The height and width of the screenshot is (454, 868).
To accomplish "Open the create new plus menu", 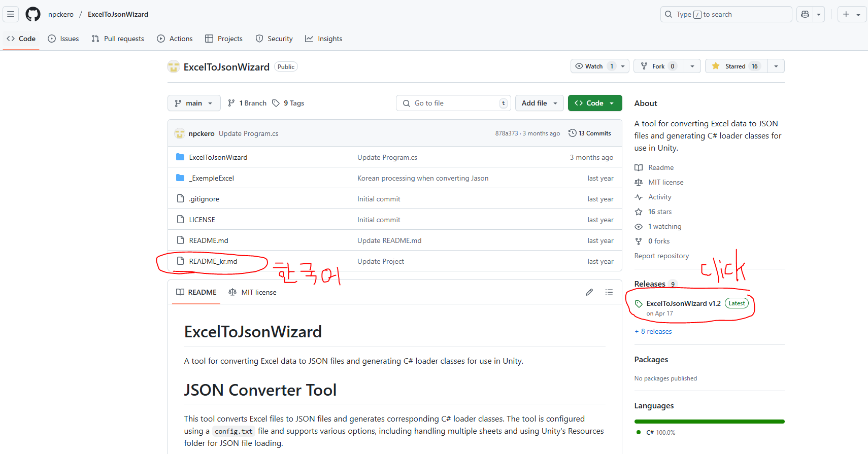I will (x=851, y=14).
